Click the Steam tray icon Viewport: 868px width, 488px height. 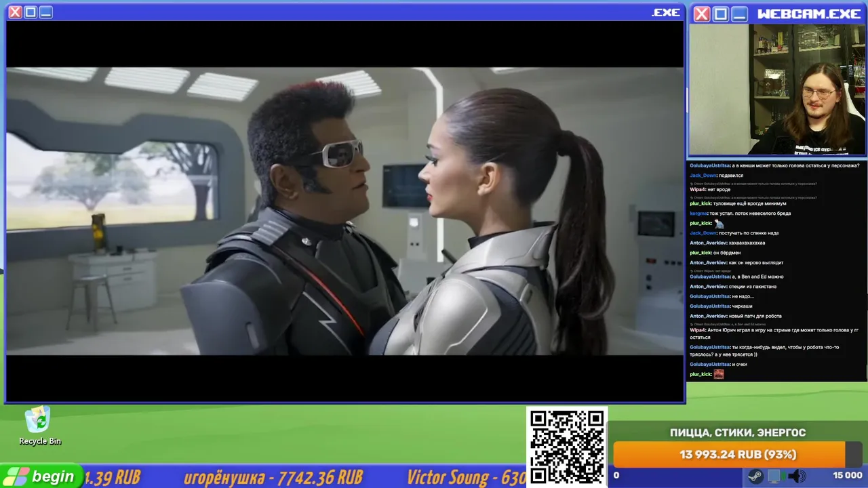pos(754,475)
